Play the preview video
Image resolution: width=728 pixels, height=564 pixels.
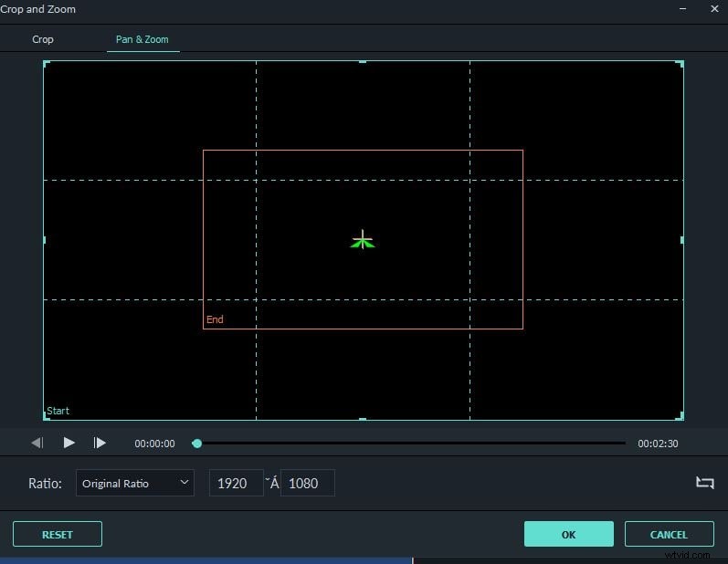point(69,443)
